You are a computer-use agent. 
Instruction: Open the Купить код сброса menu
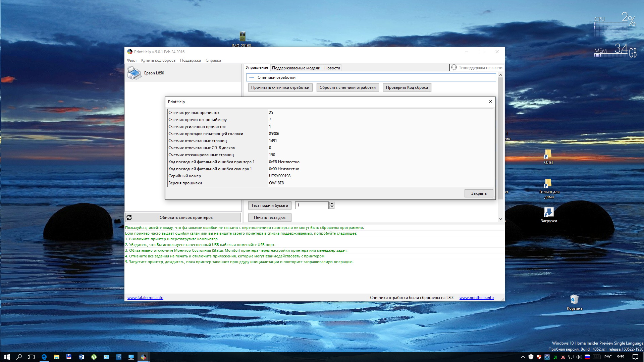coord(158,60)
